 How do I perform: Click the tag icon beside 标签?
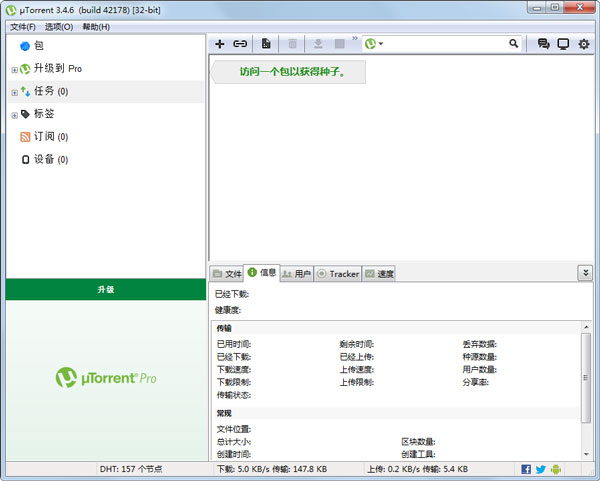pyautogui.click(x=25, y=114)
